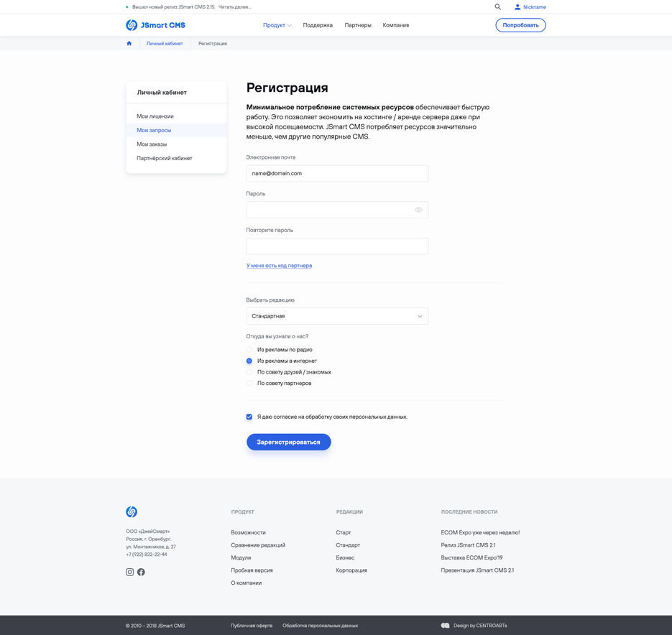This screenshot has width=672, height=635.
Task: Go to home via breadcrumb house icon
Action: click(x=129, y=43)
